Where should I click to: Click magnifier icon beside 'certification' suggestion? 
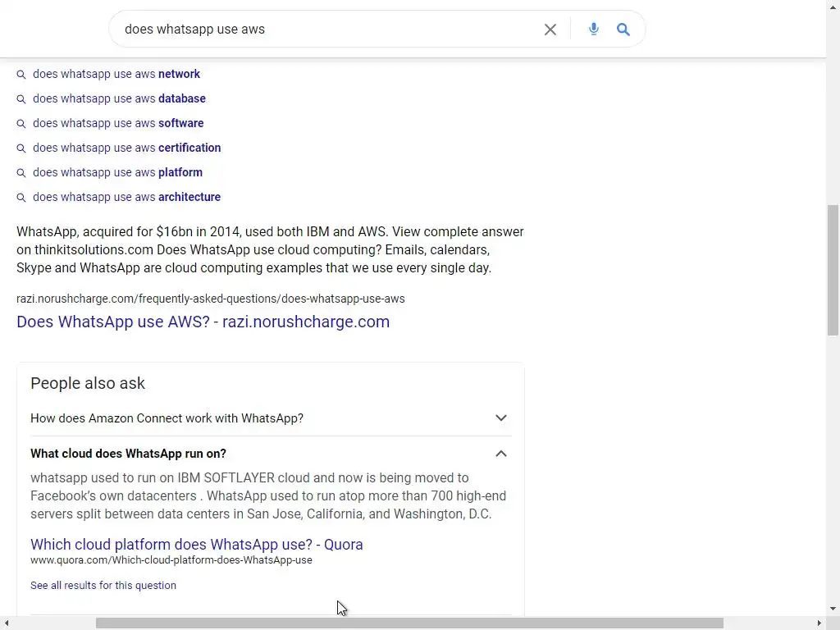21,148
